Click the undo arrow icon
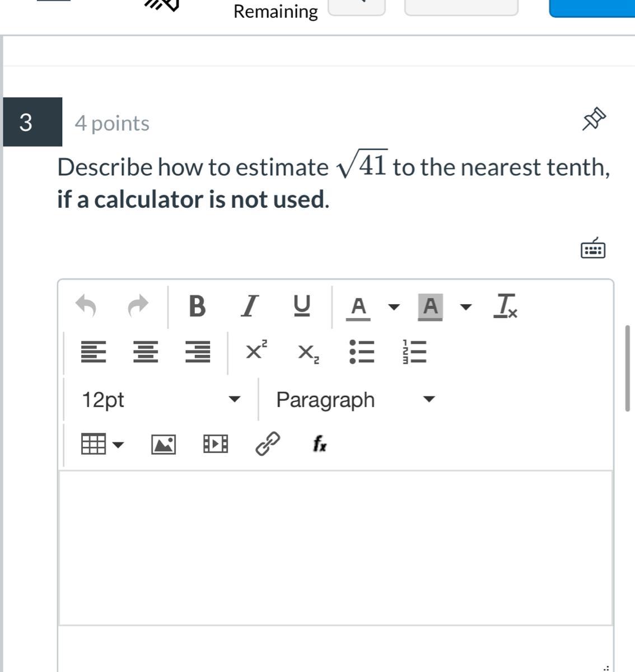Image resolution: width=635 pixels, height=672 pixels. pos(86,306)
